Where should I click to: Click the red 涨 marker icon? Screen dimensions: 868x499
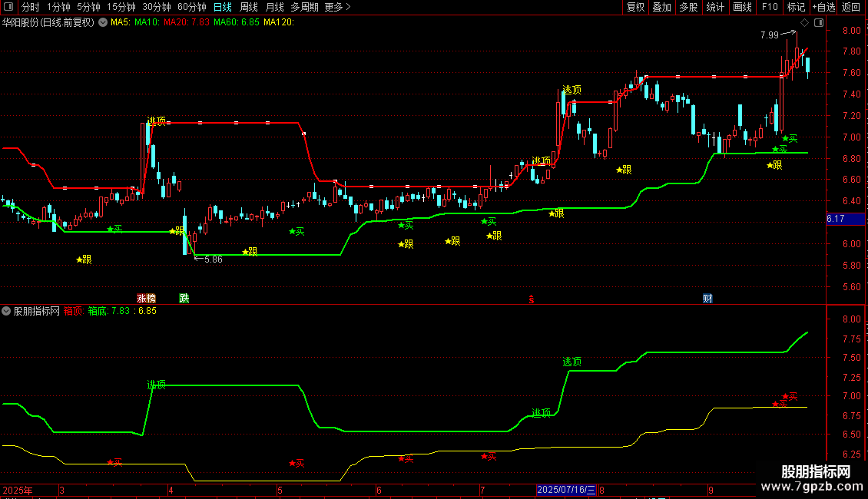click(141, 299)
